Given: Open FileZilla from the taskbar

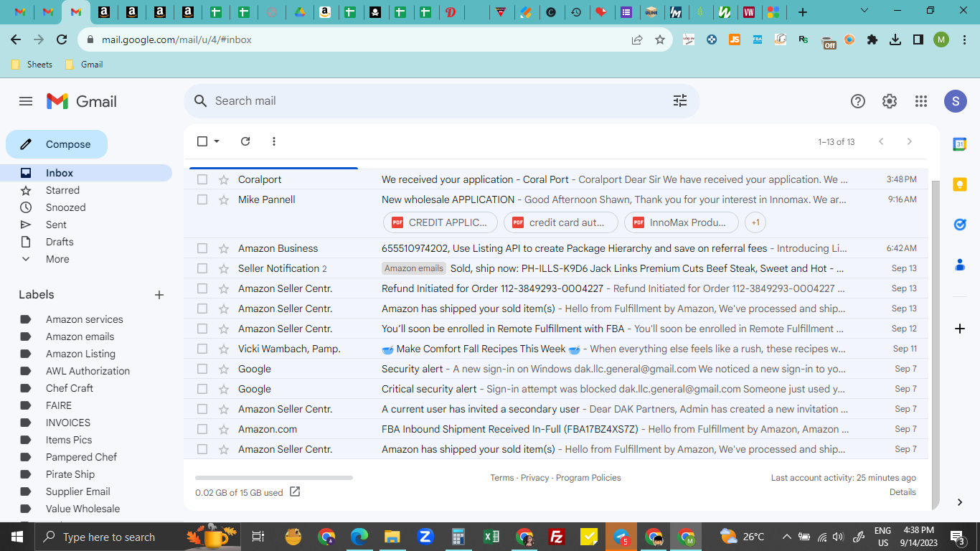Looking at the screenshot, I should pos(556,537).
